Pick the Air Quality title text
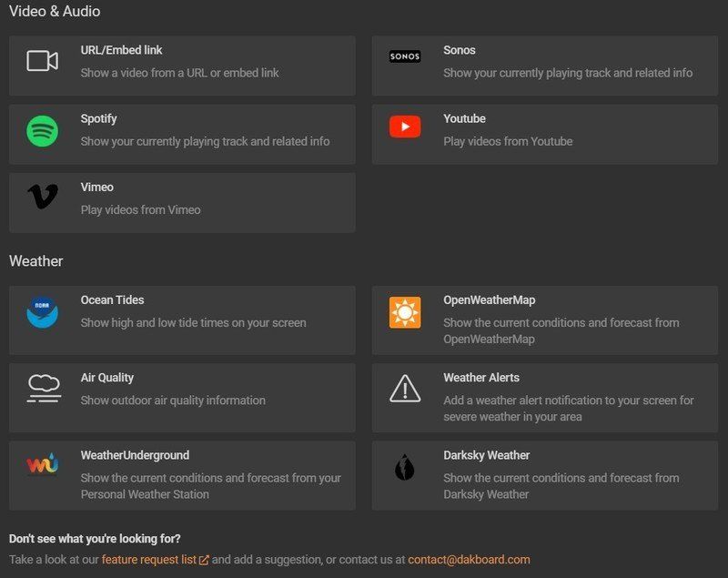Viewport: 728px width, 578px height. (x=107, y=378)
